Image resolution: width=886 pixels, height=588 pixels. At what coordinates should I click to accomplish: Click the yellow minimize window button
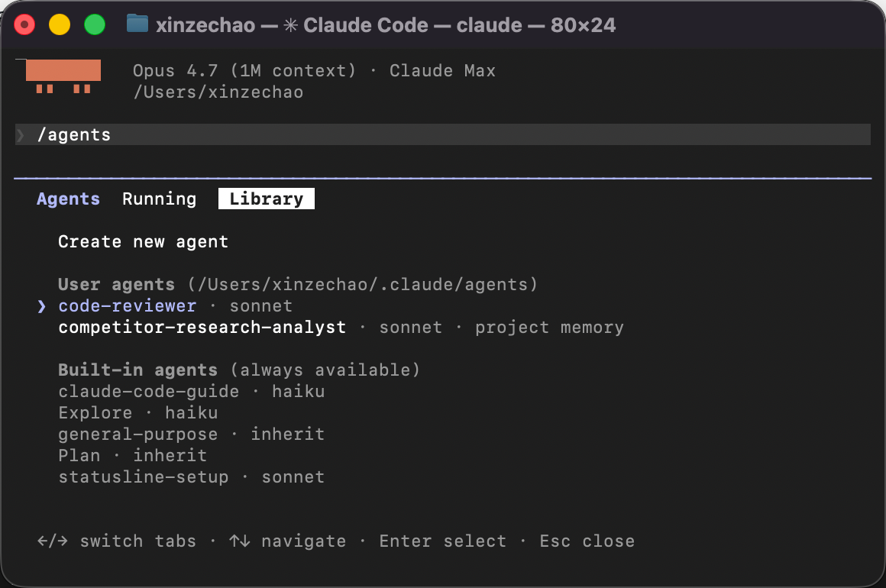pos(60,25)
